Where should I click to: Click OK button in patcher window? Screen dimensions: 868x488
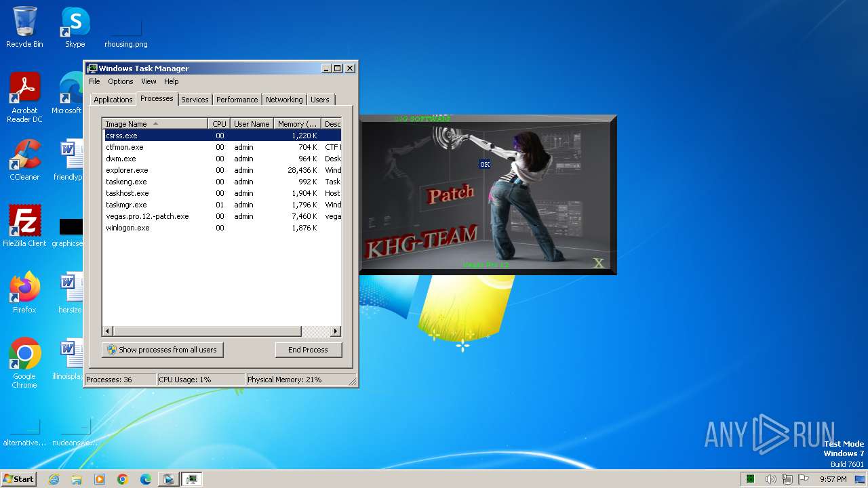pyautogui.click(x=484, y=164)
